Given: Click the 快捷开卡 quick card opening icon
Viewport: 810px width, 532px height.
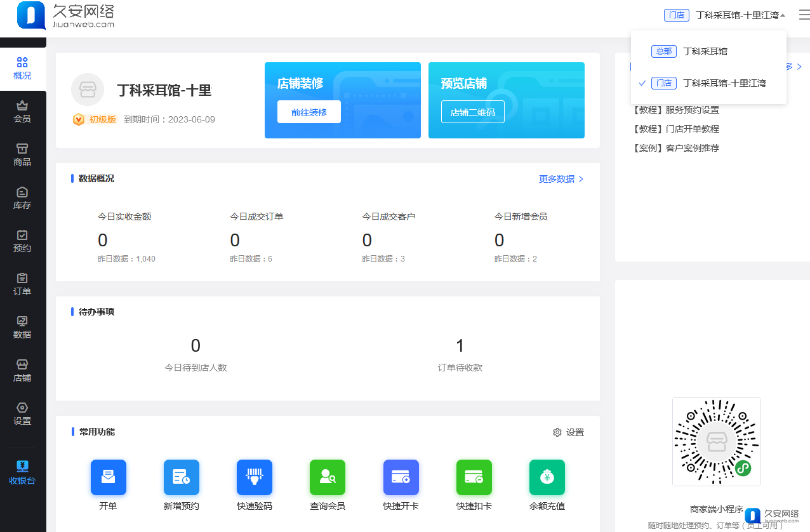Looking at the screenshot, I should [401, 477].
